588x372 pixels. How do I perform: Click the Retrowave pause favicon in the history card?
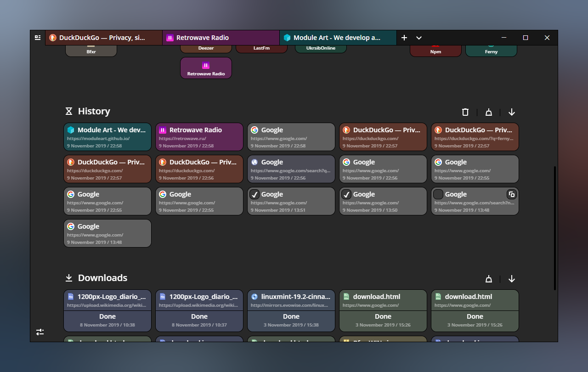click(163, 130)
